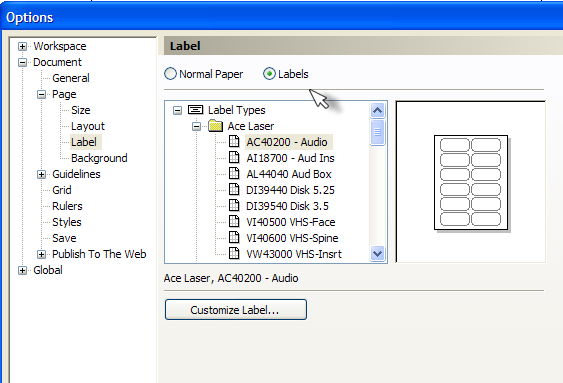Expand the Guidelines tree node
Viewport: 563px width, 383px height.
41,174
